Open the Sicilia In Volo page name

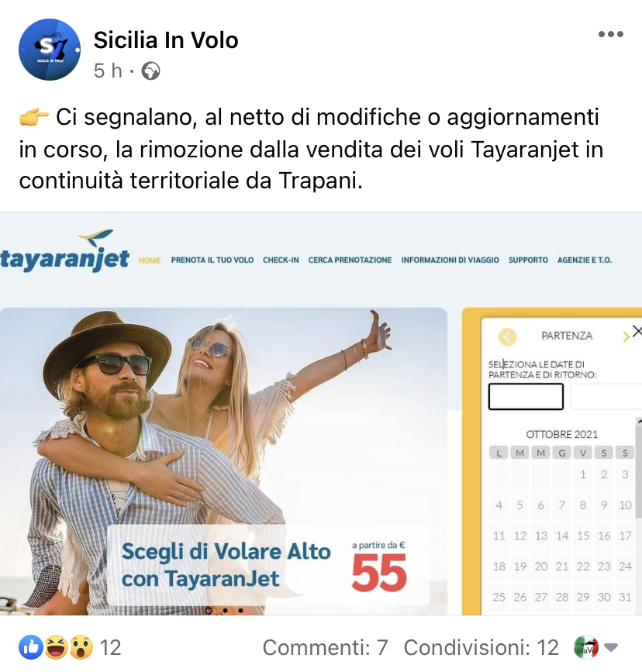[x=166, y=40]
